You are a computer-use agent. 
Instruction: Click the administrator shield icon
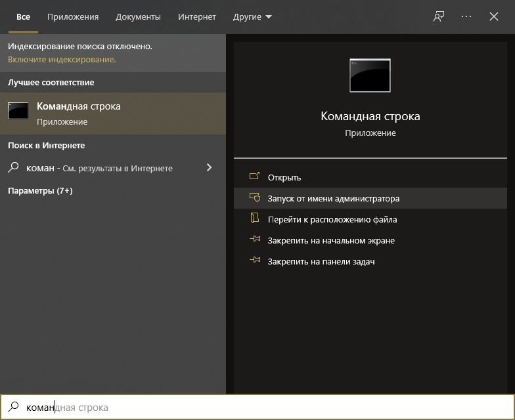click(255, 197)
